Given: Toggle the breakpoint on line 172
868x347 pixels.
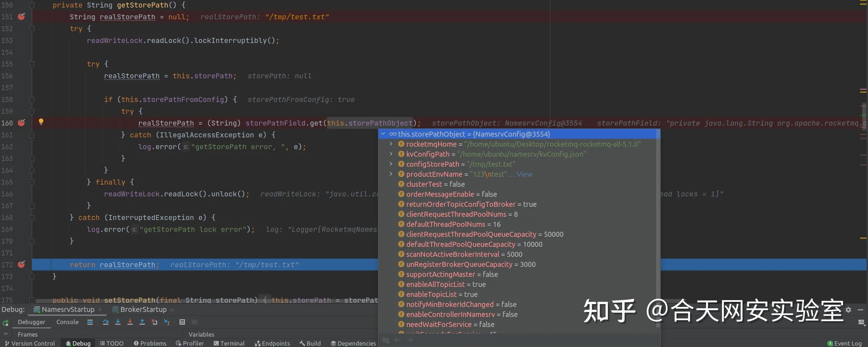Looking at the screenshot, I should pyautogui.click(x=21, y=264).
